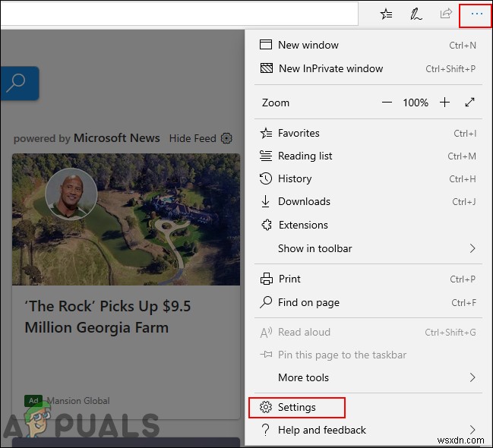
Task: Expand Help and feedback submenu chevron
Action: [x=472, y=430]
